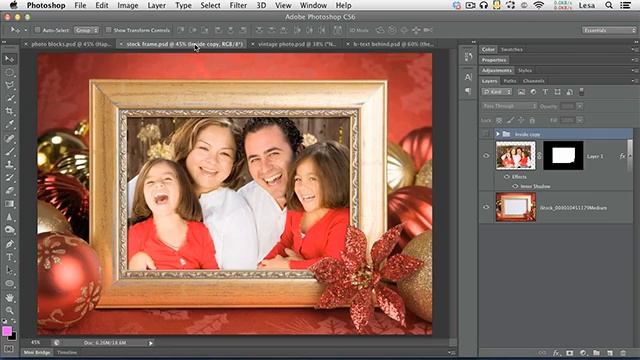Select the Eraser tool
Image resolution: width=640 pixels, height=360 pixels.
tap(9, 191)
